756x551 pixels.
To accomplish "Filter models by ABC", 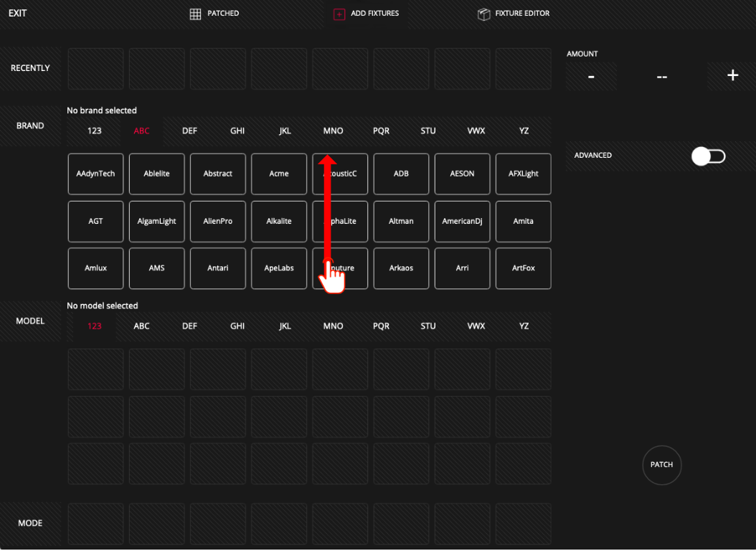I will (x=142, y=326).
